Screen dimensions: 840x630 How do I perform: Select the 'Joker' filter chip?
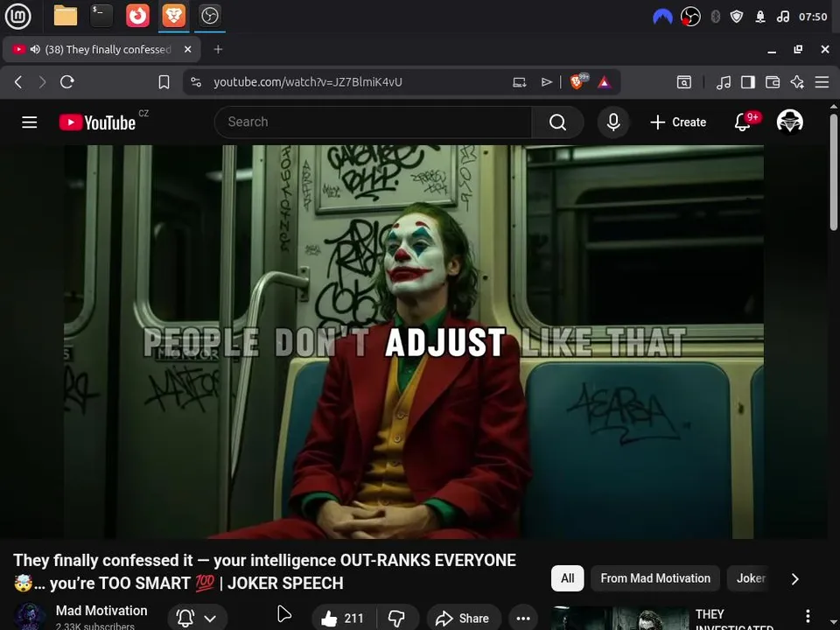(750, 578)
